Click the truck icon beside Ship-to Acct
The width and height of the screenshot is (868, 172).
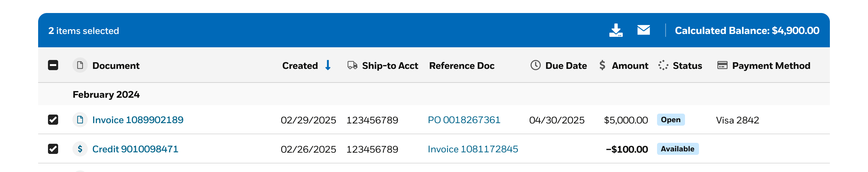(x=352, y=65)
